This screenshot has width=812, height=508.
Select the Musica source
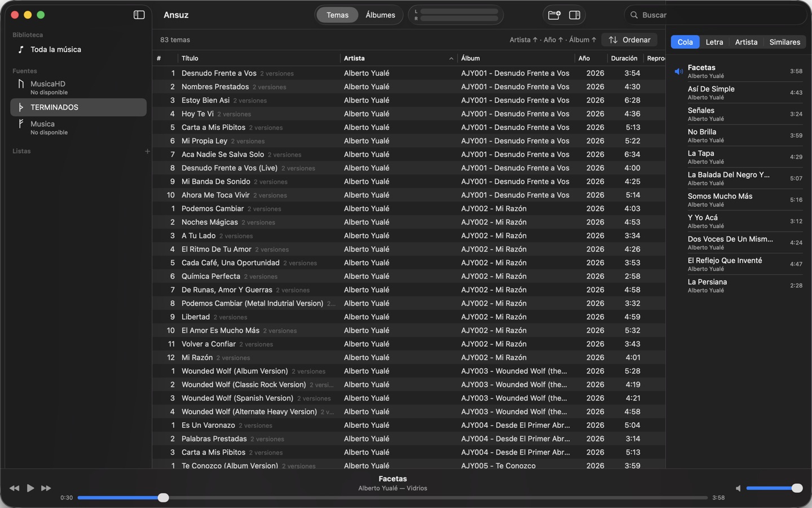[78, 128]
